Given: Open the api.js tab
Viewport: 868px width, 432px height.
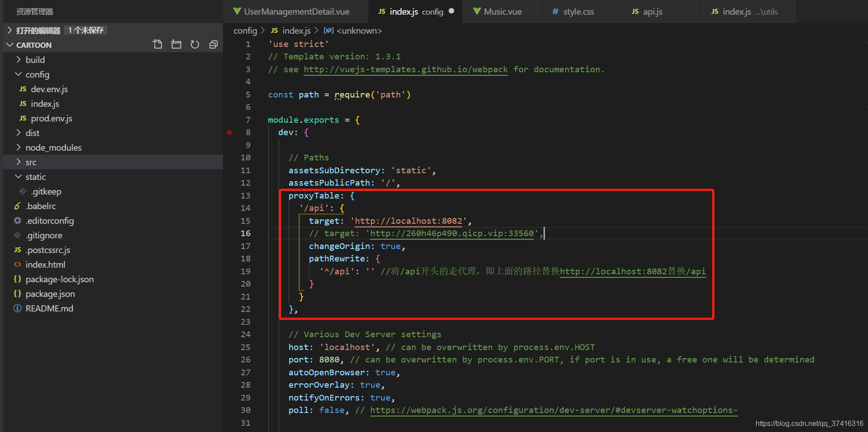Looking at the screenshot, I should [x=661, y=12].
